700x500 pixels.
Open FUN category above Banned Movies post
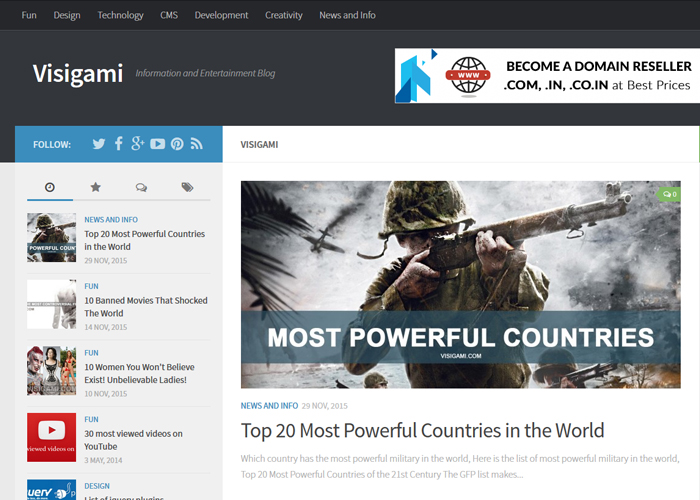92,286
